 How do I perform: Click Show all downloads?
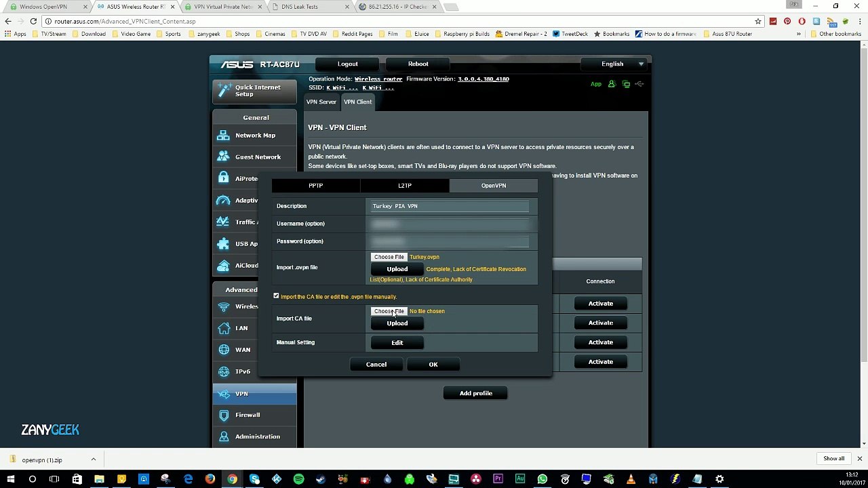tap(833, 459)
